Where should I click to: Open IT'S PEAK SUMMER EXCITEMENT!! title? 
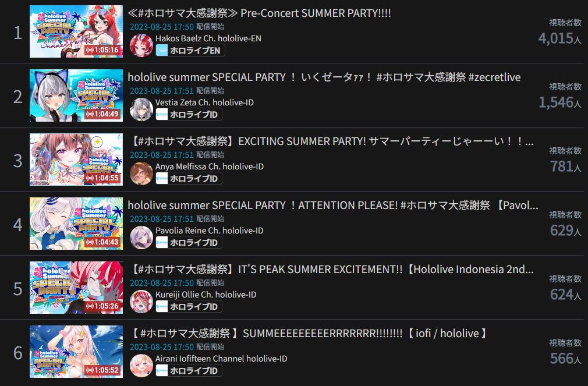331,270
